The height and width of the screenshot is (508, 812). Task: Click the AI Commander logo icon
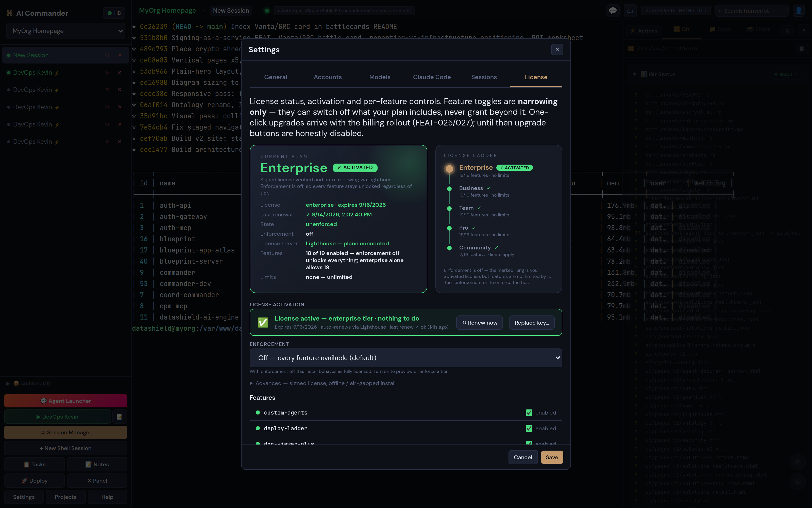(10, 13)
